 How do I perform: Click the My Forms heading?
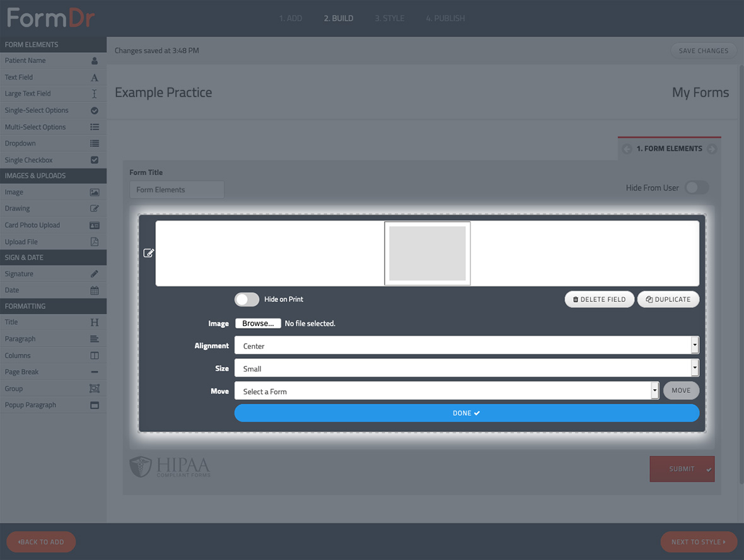[x=700, y=93]
